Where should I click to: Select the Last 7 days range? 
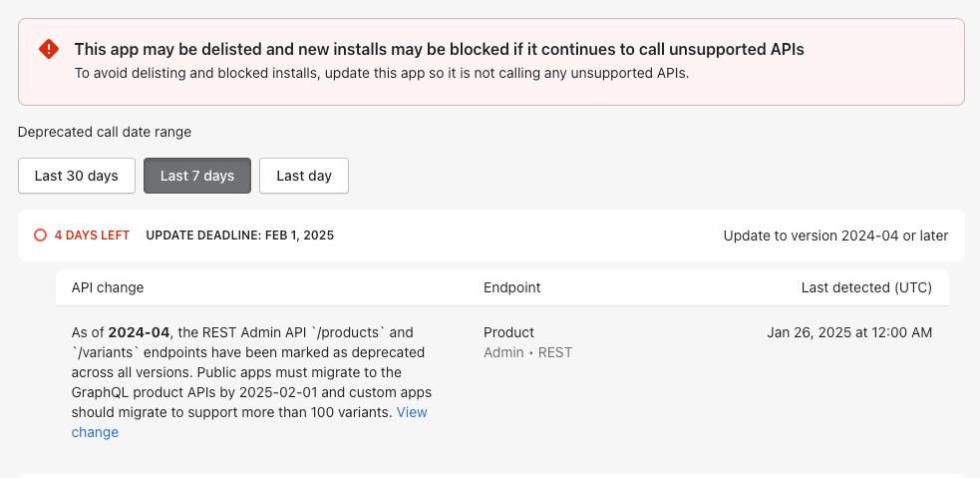197,176
